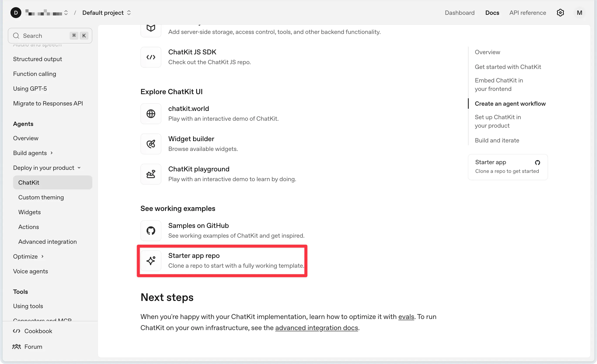Click the ChatKit playground icon
Viewport: 597px width, 364px height.
click(151, 174)
